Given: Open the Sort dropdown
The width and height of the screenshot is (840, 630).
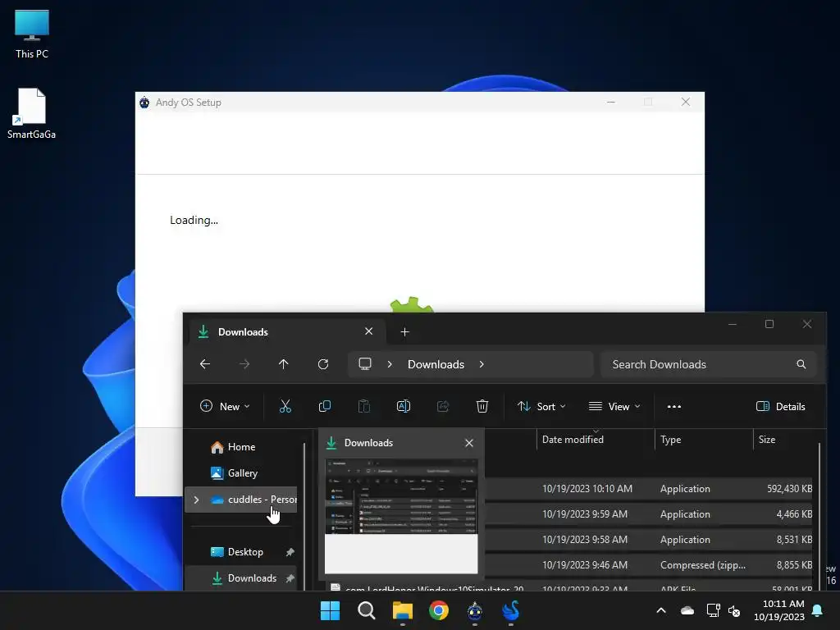Looking at the screenshot, I should click(x=541, y=407).
